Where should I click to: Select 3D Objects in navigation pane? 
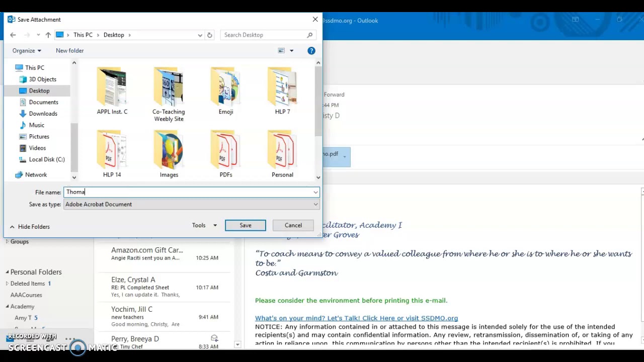point(42,79)
